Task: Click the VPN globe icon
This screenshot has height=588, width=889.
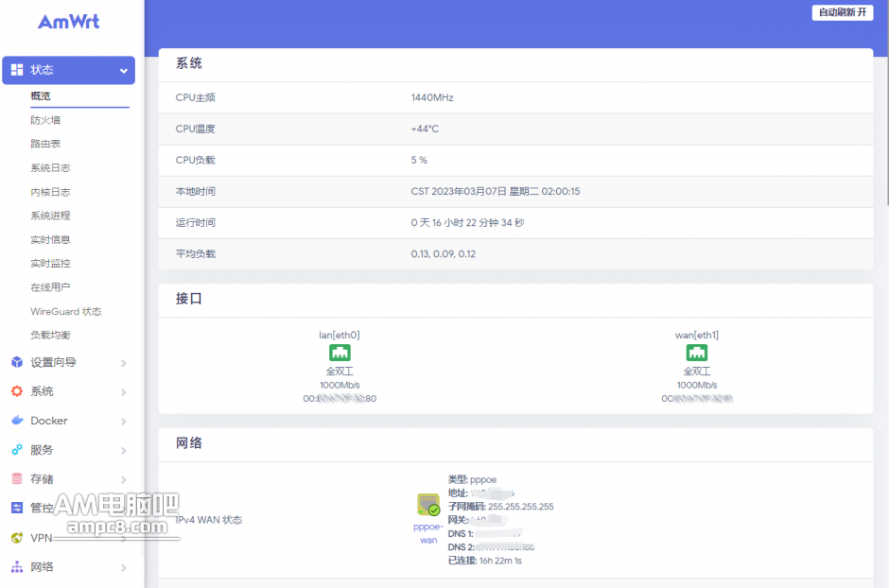Action: click(17, 538)
